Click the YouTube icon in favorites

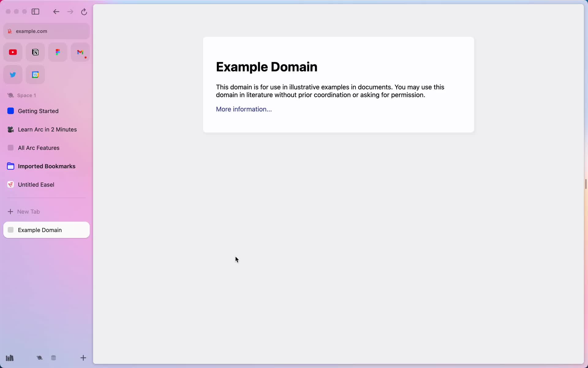[x=13, y=52]
